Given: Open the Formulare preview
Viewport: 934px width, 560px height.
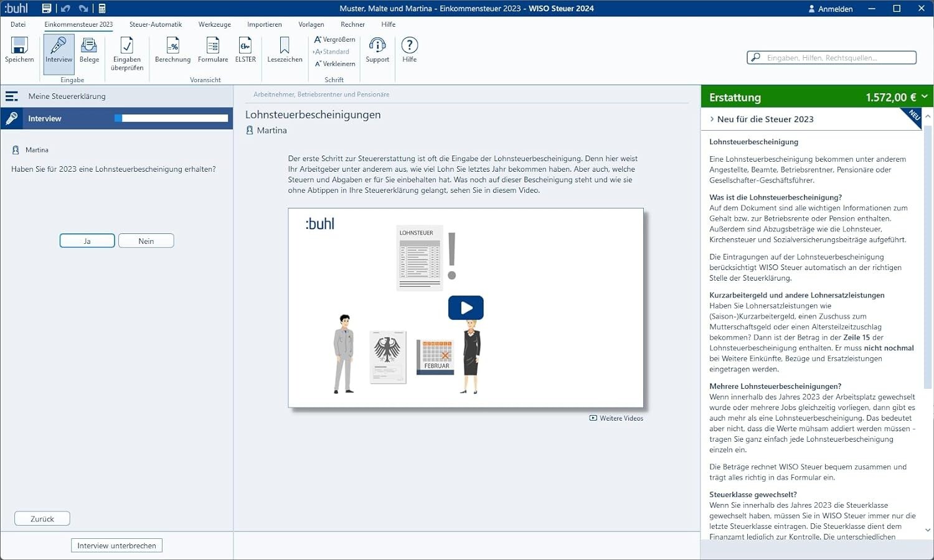Looking at the screenshot, I should [x=213, y=50].
